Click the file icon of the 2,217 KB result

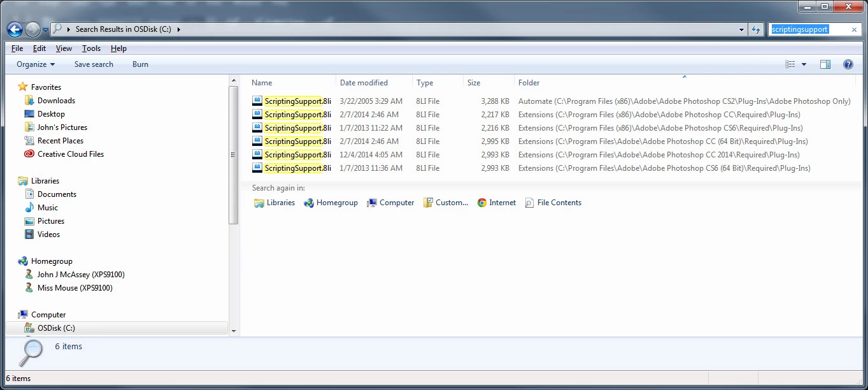[257, 115]
